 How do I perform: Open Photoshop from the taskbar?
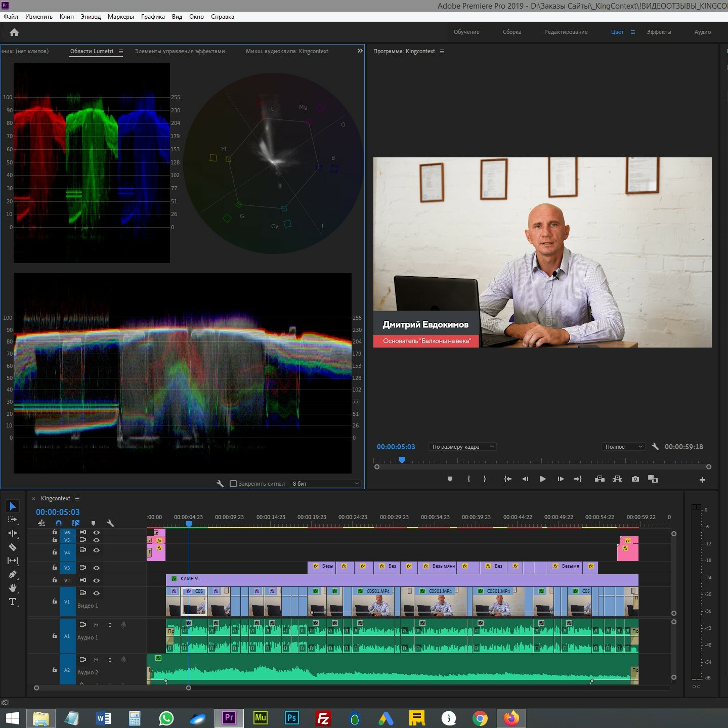[x=292, y=717]
